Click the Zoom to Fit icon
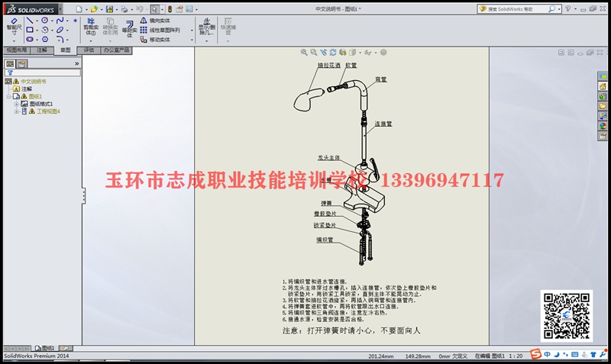Image resolution: width=611 pixels, height=364 pixels. (304, 52)
